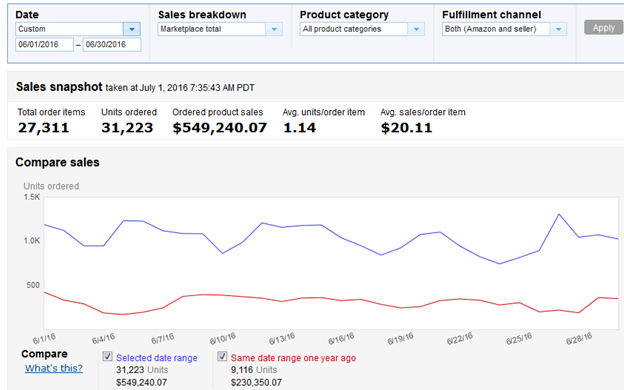Image resolution: width=624 pixels, height=390 pixels.
Task: Expand the Sales breakdown dropdown
Action: (274, 29)
